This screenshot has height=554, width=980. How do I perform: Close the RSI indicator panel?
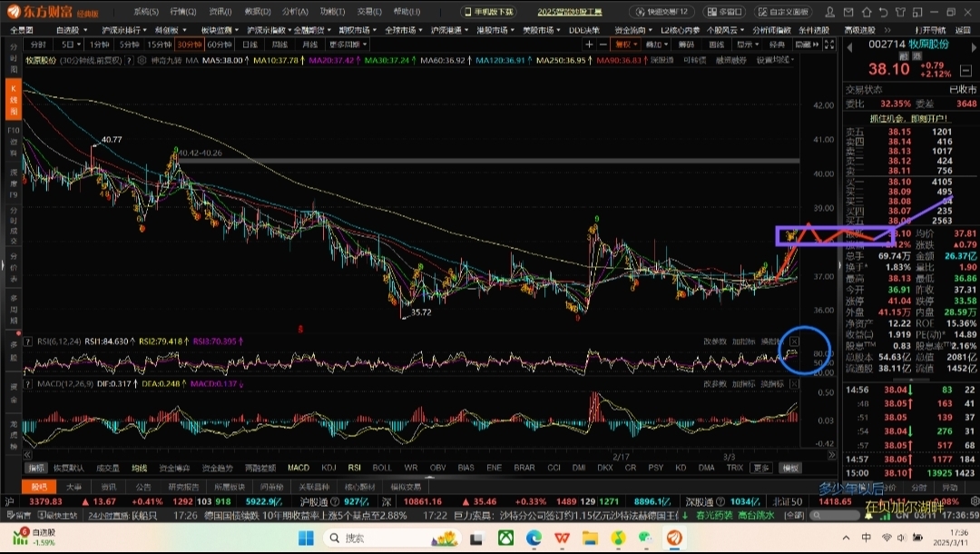[x=794, y=341]
